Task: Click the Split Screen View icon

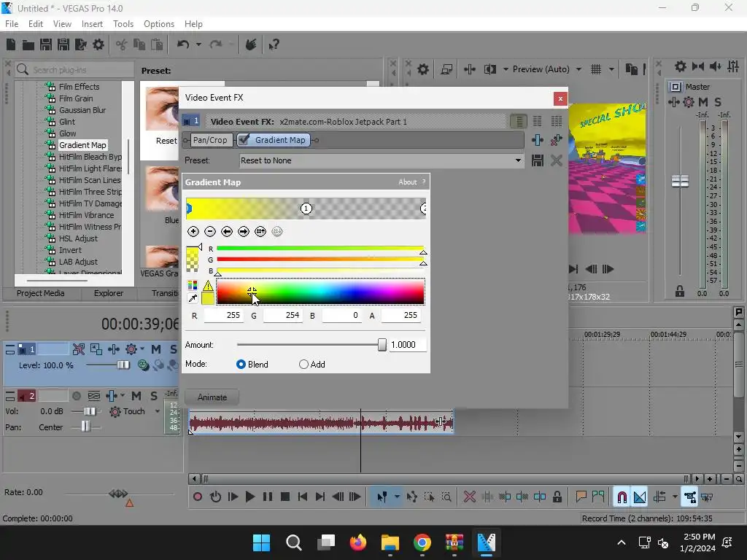Action: pos(489,69)
